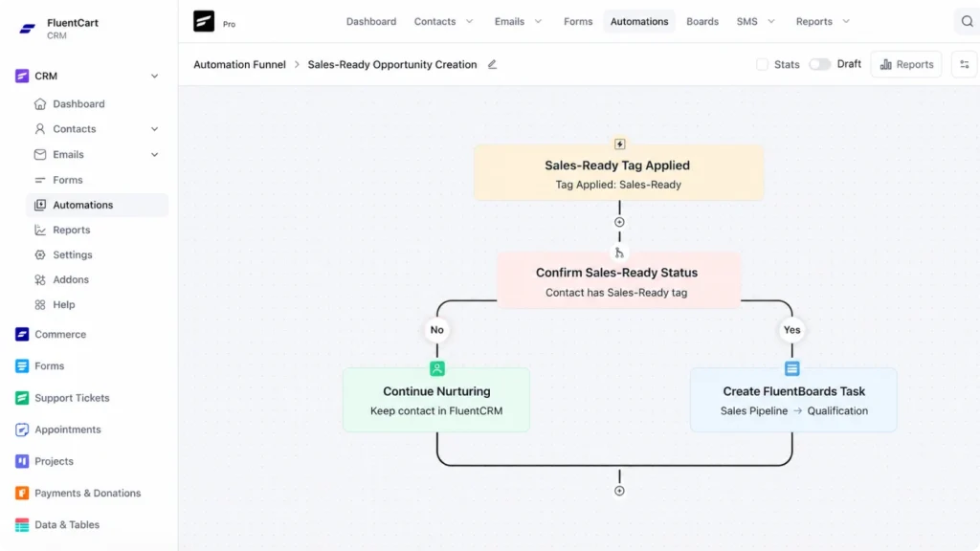
Task: Click funnel title Sales-Ready Opportunity Creation
Action: (x=391, y=64)
